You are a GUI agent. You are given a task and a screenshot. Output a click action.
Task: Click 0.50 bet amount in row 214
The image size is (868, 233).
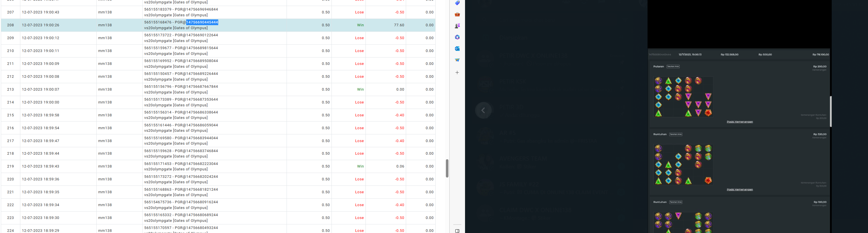(325, 102)
